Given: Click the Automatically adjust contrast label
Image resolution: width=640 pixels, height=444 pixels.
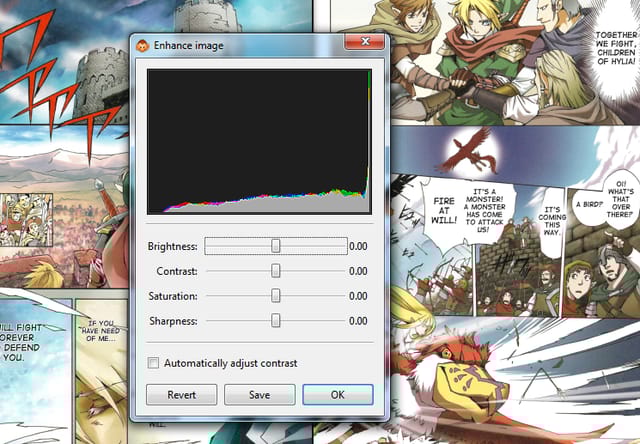Looking at the screenshot, I should coord(231,363).
